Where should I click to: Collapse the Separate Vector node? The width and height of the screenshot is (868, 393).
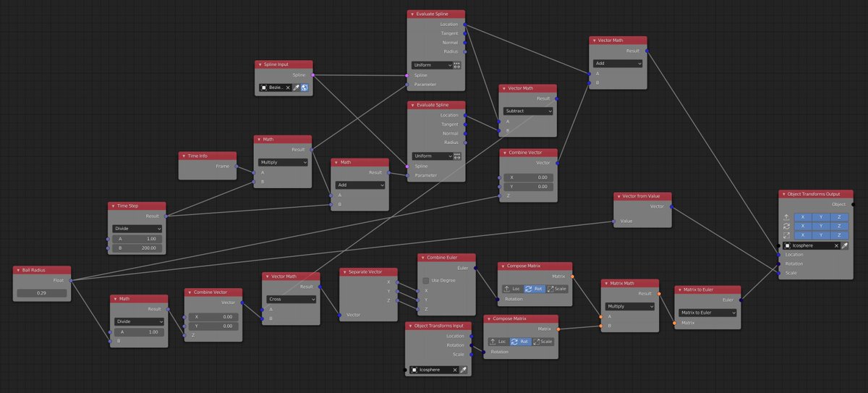[x=344, y=271]
